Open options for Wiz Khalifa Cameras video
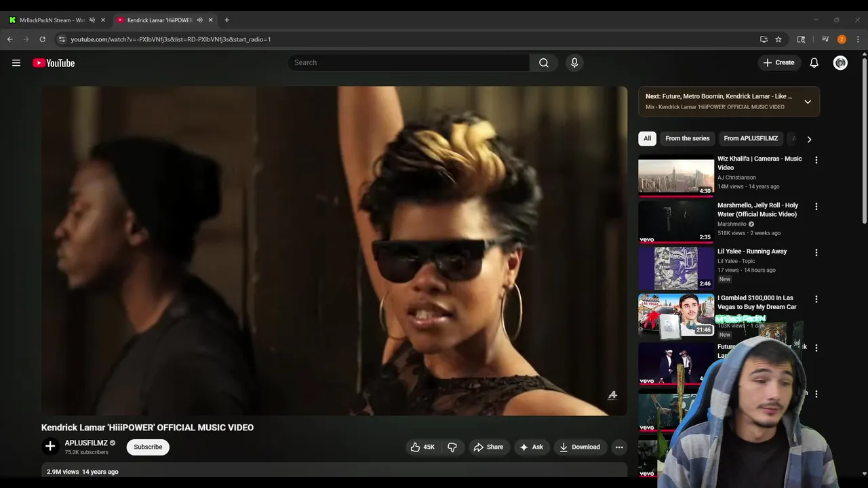The image size is (868, 488). pos(816,160)
